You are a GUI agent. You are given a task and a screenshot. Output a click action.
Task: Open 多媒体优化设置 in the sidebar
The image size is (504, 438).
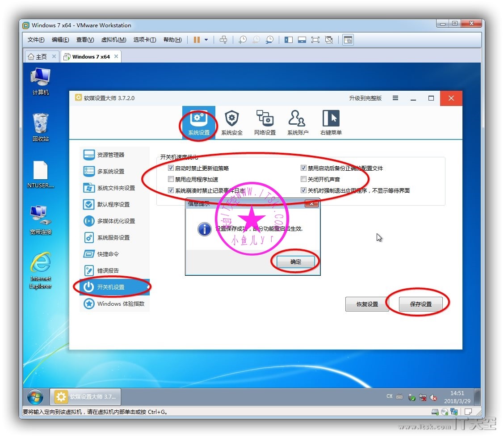[115, 221]
